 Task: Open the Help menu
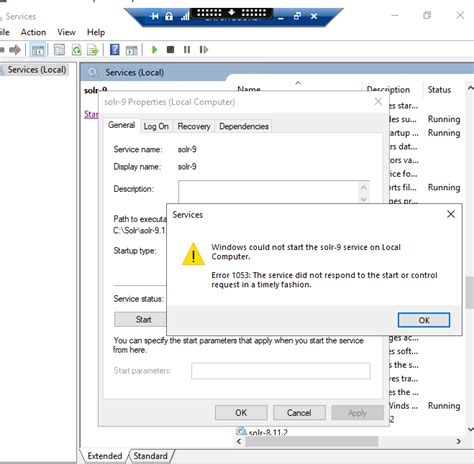coord(96,32)
